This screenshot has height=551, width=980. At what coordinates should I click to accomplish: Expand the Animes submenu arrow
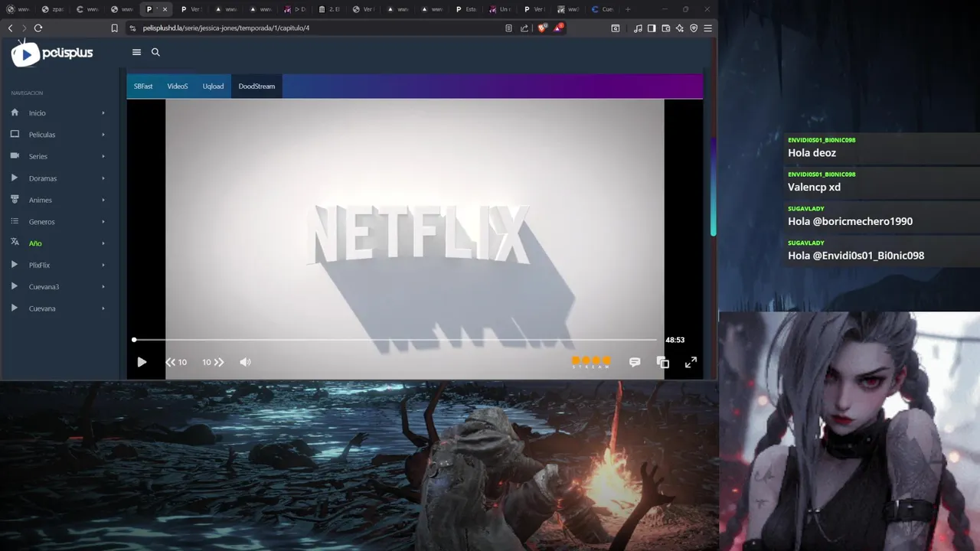click(103, 200)
